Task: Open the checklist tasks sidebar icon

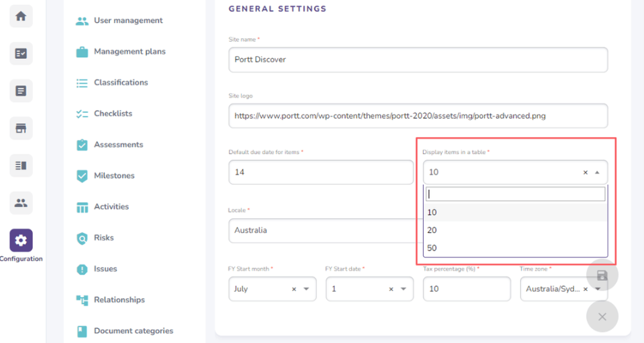Action: coord(21,54)
